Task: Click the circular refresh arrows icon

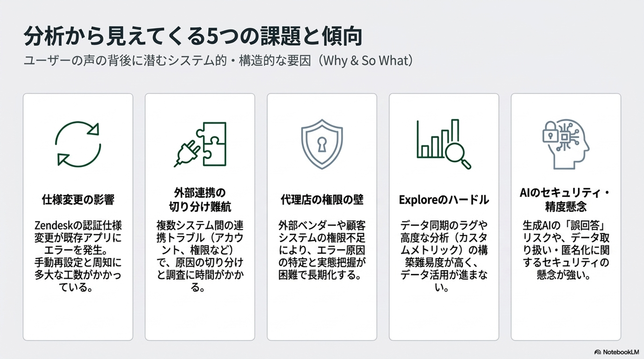Action: click(x=78, y=144)
